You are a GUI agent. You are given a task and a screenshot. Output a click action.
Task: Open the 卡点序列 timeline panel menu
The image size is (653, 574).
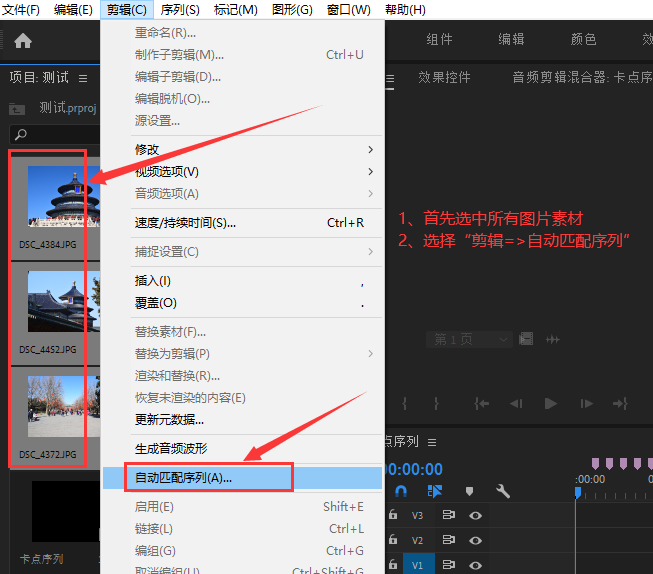(x=432, y=442)
